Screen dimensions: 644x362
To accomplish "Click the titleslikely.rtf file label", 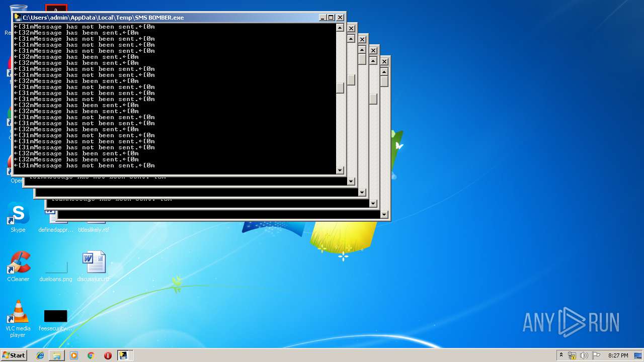I will [94, 230].
